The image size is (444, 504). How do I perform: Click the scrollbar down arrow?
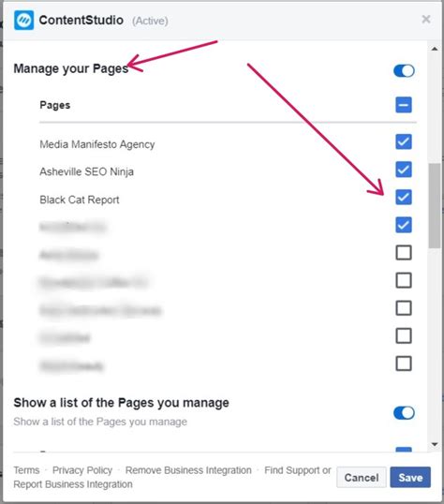click(x=435, y=445)
